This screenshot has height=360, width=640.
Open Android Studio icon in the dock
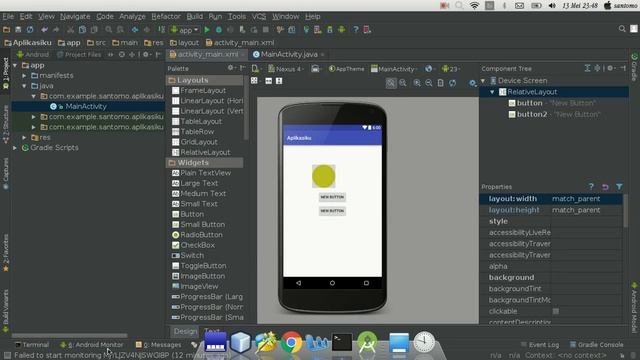point(367,342)
